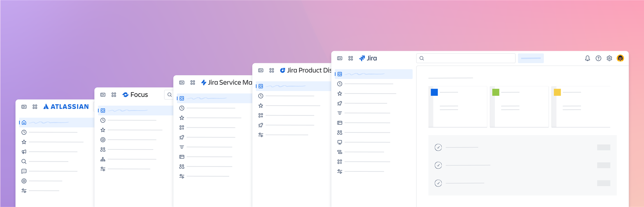Select the Home icon in Atlassian sidebar
The image size is (644, 207).
24,123
